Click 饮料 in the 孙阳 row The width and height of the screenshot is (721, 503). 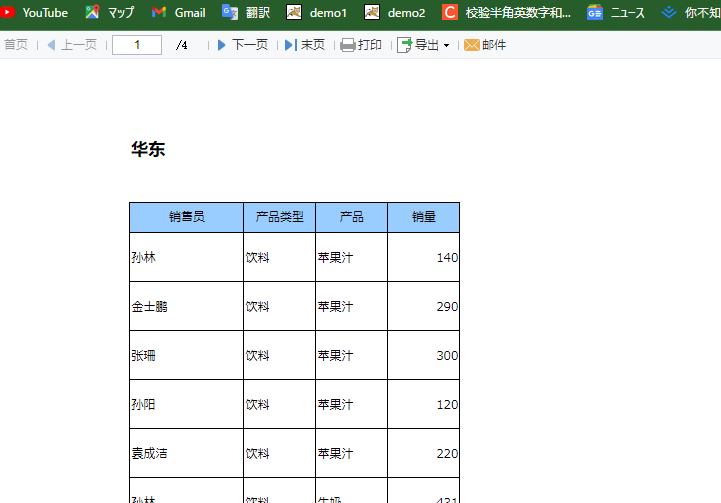point(258,405)
